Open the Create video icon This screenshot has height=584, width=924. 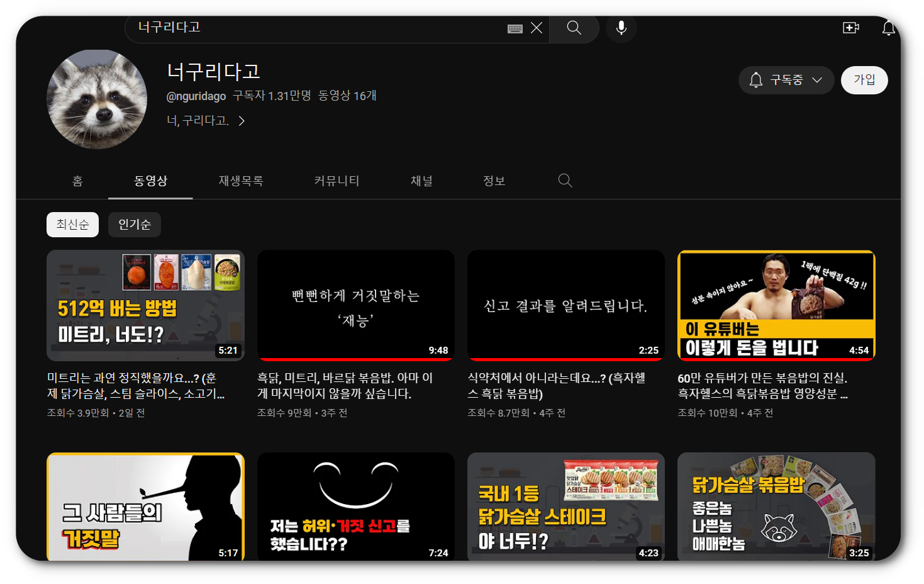coord(851,28)
